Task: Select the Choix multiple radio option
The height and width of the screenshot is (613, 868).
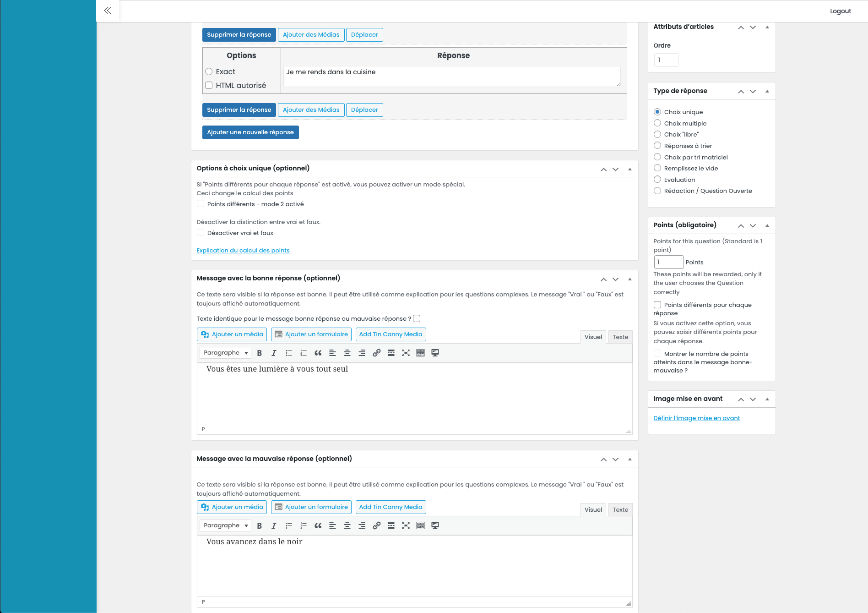Action: [x=657, y=123]
